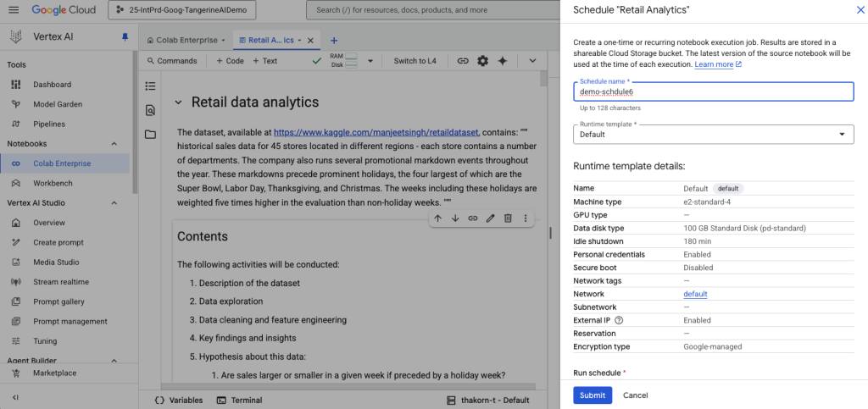Move cell up arrow
Screen dimensions: 868x409
tap(438, 218)
